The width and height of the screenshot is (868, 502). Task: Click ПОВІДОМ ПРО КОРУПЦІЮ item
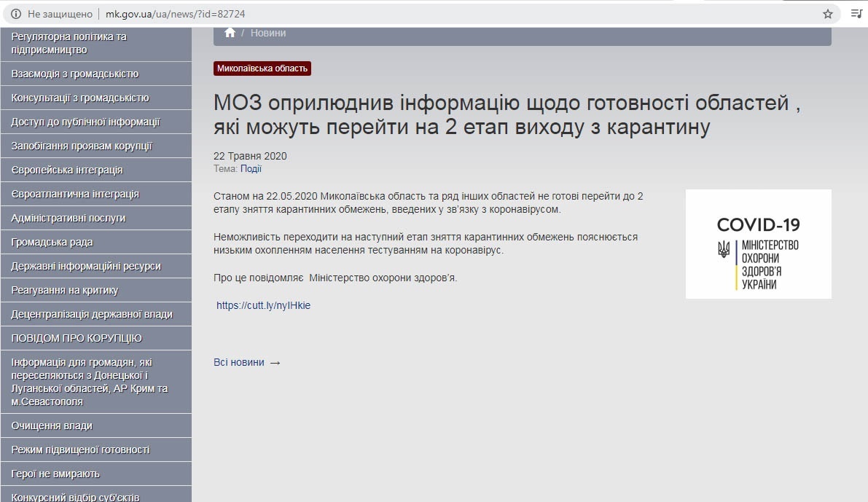coord(96,338)
